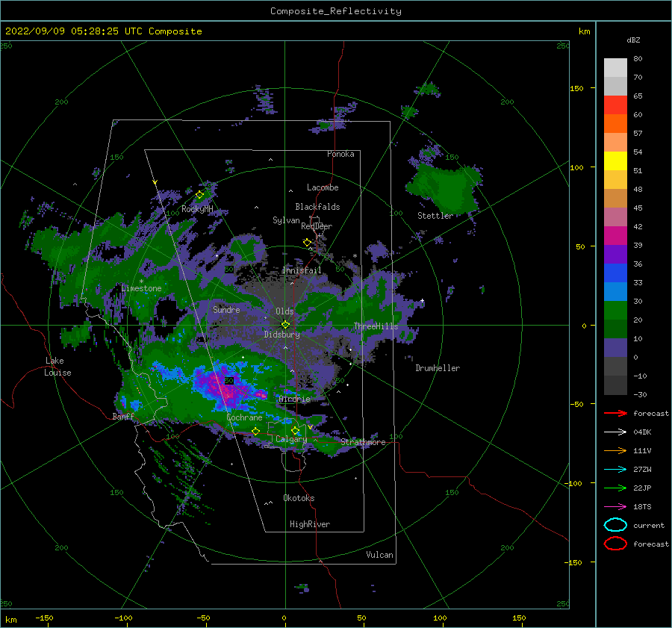
Task: Click the Innisfail city label
Action: point(302,270)
